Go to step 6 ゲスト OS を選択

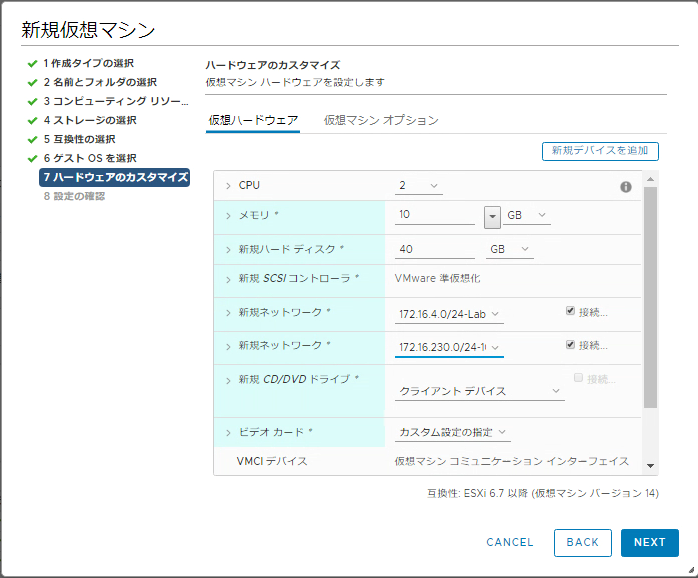pos(90,158)
